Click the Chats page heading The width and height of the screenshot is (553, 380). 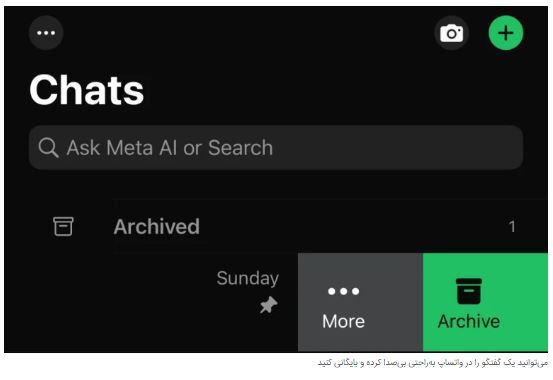(87, 90)
